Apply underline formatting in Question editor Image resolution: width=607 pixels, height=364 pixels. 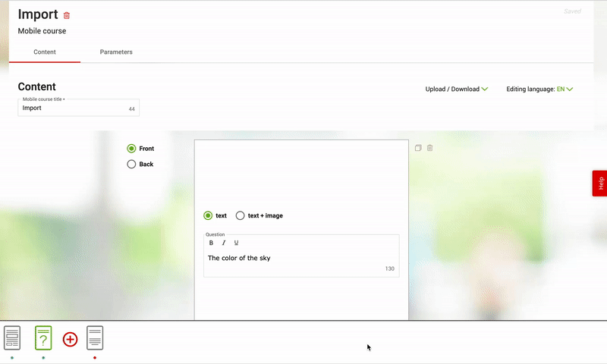(x=236, y=243)
